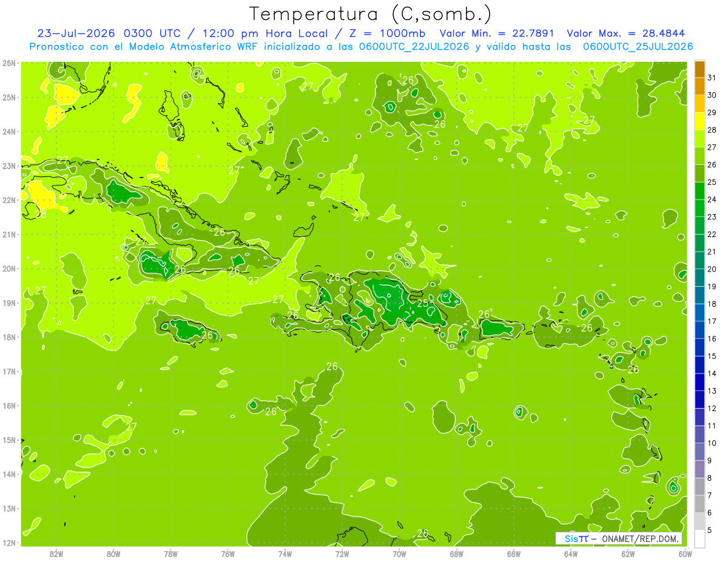Click the "68W" longitude label
728x562 pixels.
coord(457,554)
